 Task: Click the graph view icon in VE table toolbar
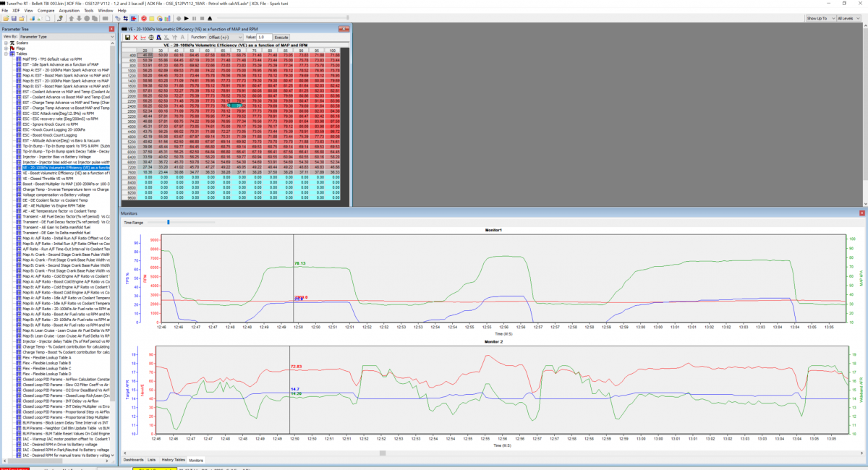[143, 37]
